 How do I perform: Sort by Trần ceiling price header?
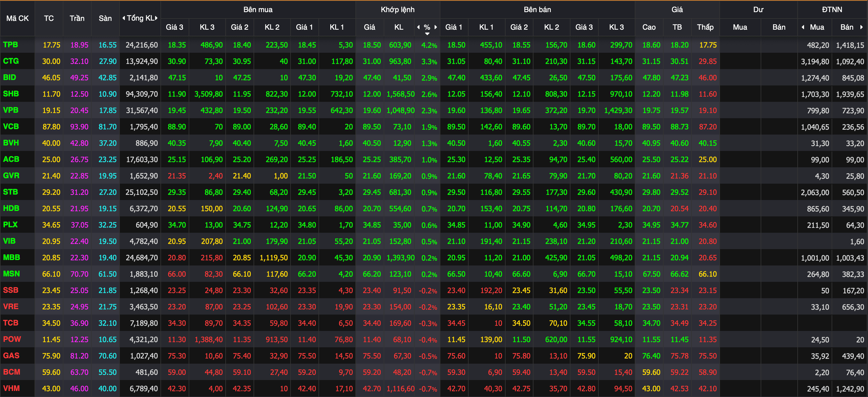(77, 18)
